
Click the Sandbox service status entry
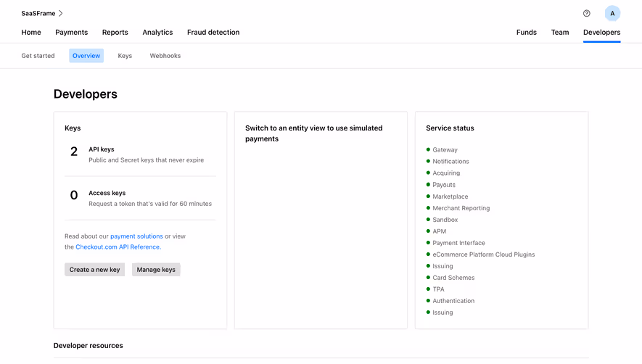445,220
